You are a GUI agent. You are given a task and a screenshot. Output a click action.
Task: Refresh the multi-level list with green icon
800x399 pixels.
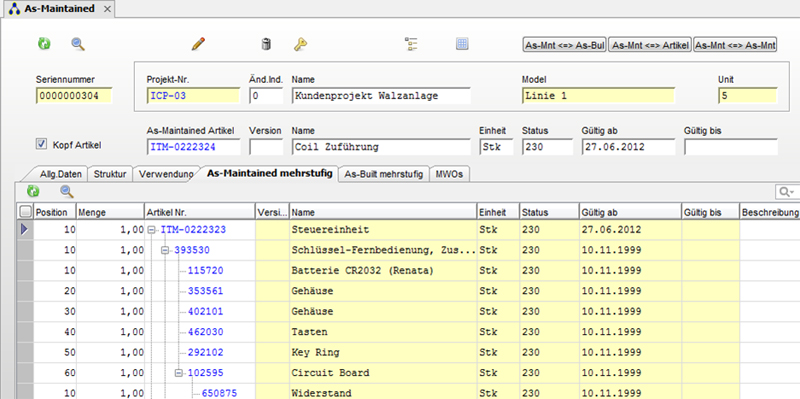pos(33,191)
